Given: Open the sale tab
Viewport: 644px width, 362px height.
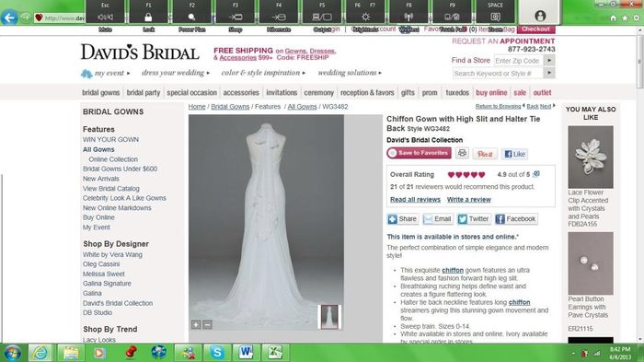Looking at the screenshot, I should (x=520, y=92).
